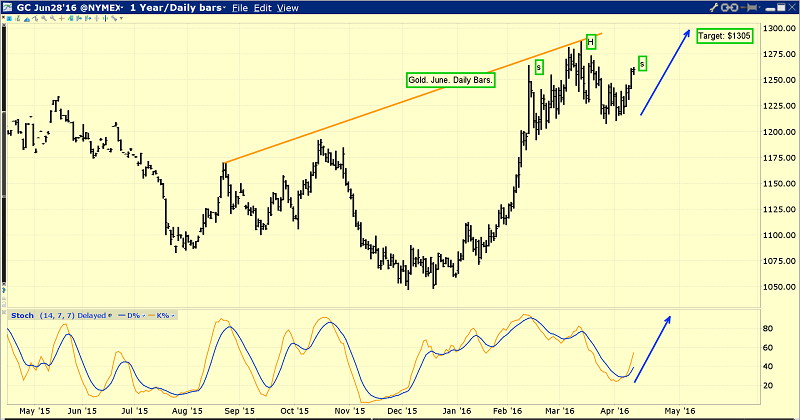Screen dimensions: 800x420
Task: Open chart settings via wrench icon
Action: coord(714,8)
